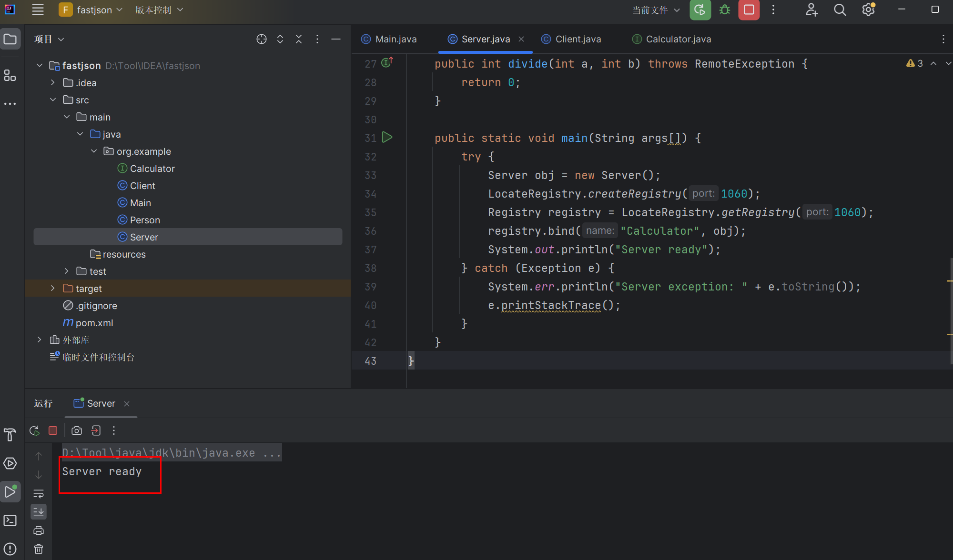
Task: Open run panel more options
Action: point(114,430)
